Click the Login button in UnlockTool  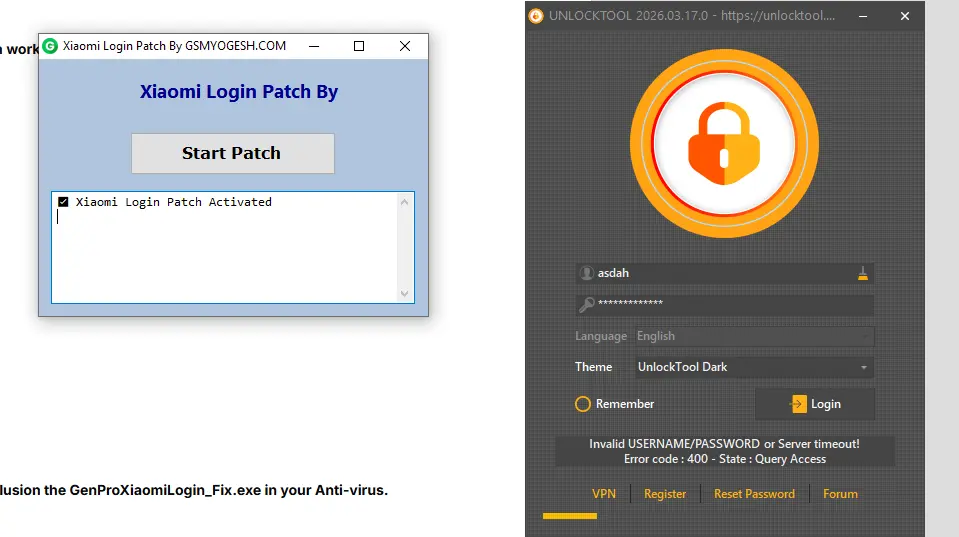click(815, 404)
